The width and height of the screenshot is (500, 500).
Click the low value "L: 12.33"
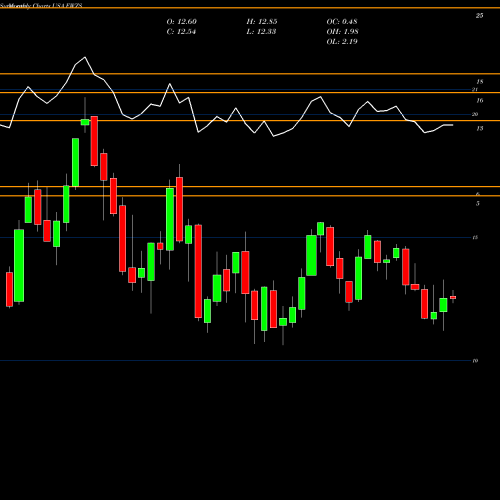261,32
